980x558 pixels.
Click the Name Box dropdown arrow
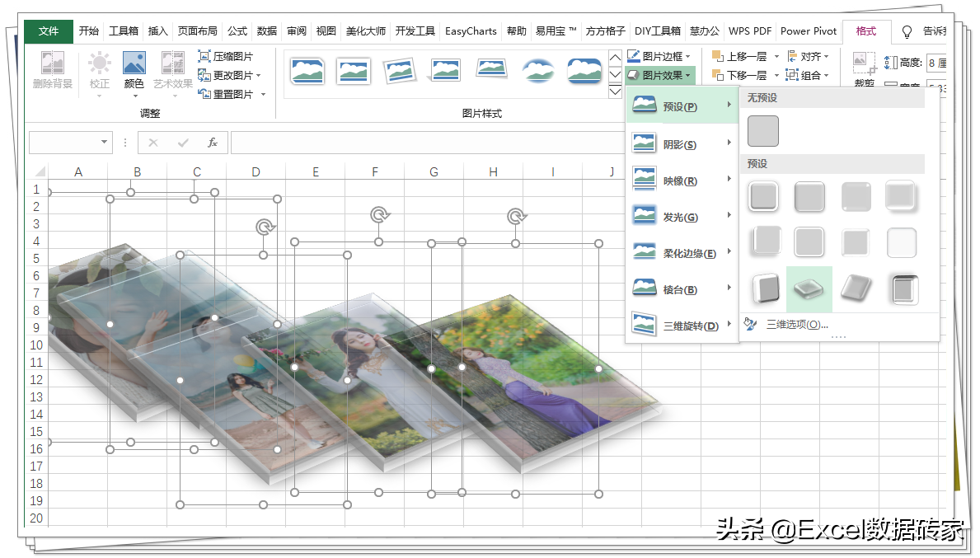point(104,143)
